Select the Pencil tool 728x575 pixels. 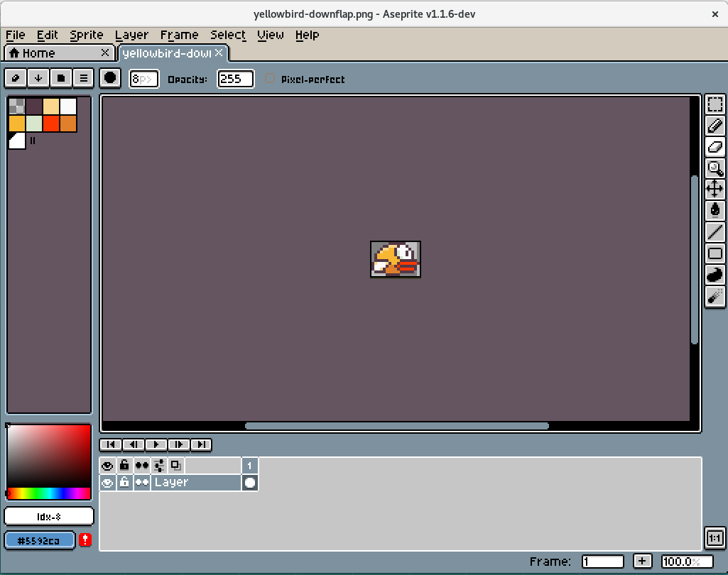click(715, 126)
